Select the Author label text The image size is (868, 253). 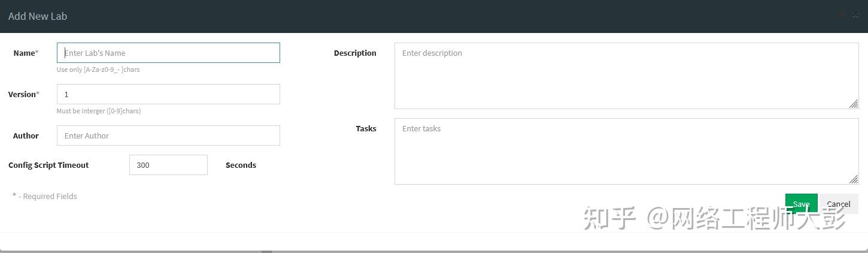[26, 135]
